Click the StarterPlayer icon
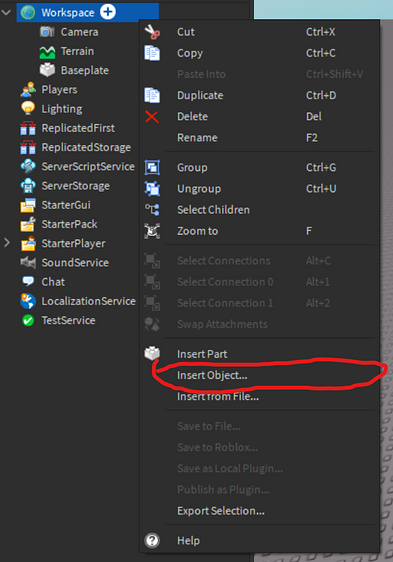This screenshot has height=562, width=393. (x=28, y=243)
